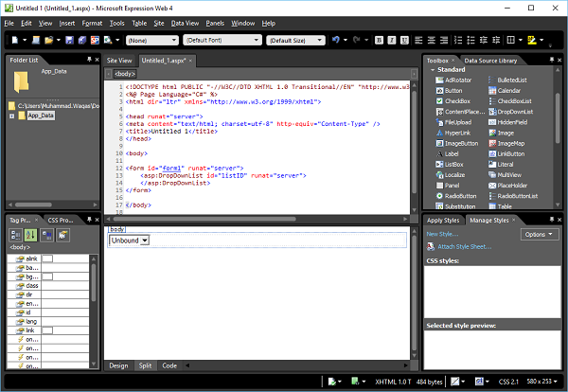The width and height of the screenshot is (568, 392).
Task: Toggle Bold formatting in the toolbar
Action: pyautogui.click(x=378, y=41)
